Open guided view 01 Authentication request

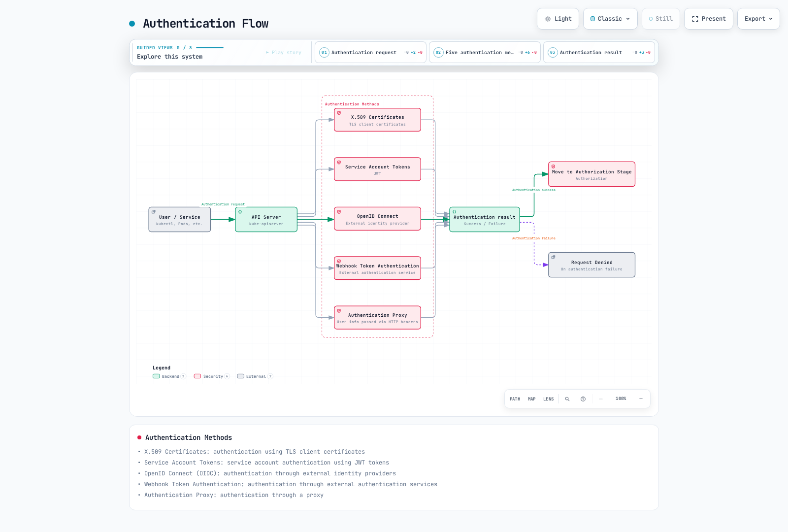coord(370,52)
